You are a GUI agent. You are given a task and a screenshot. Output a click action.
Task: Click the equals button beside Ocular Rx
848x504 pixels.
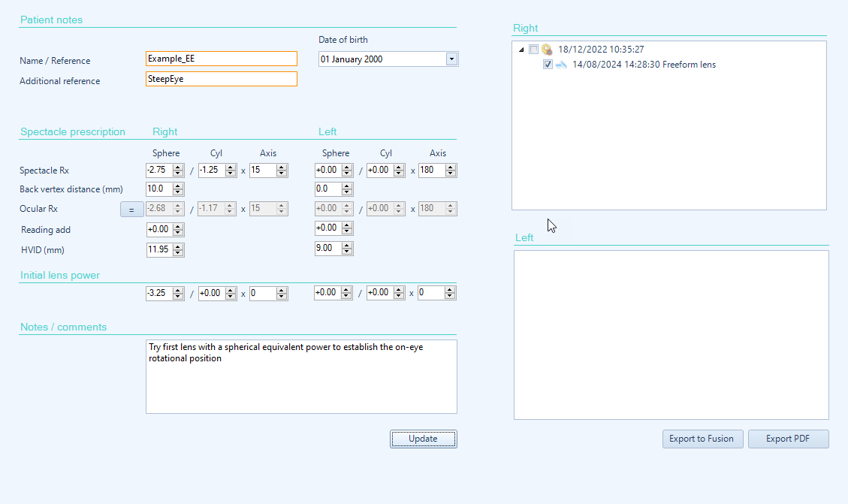point(131,210)
